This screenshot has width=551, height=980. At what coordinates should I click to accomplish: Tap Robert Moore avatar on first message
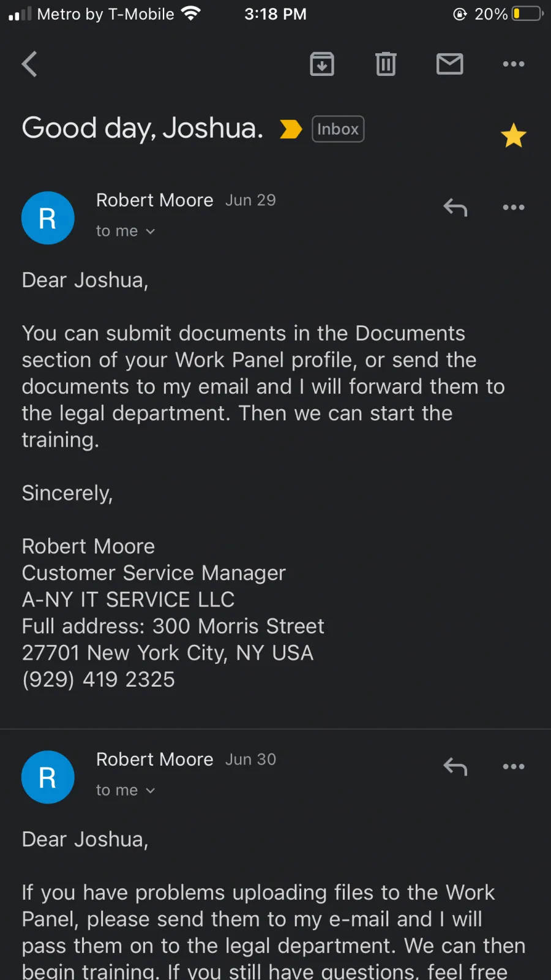pos(48,218)
